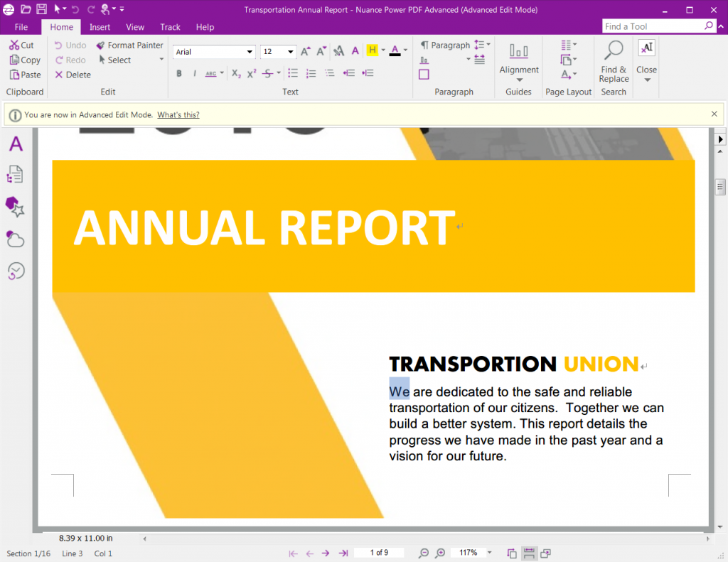Select the Format Painter tool
The image size is (728, 562).
pos(129,45)
